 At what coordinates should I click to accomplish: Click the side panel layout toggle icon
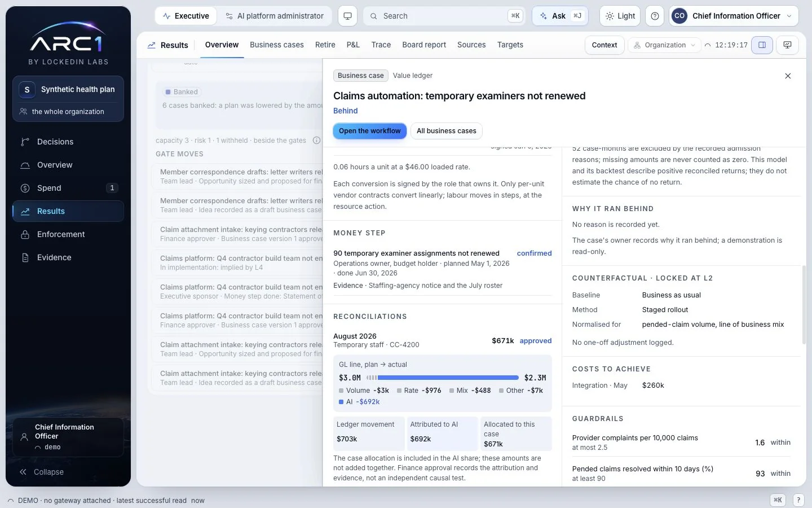(762, 45)
